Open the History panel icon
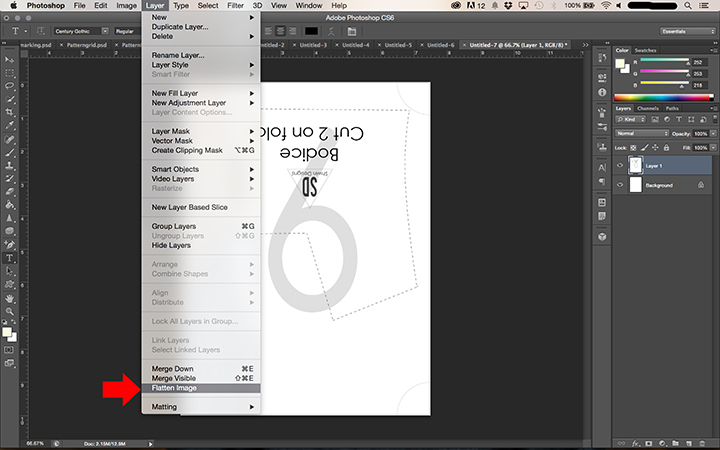Viewport: 720px width, 450px height. (x=602, y=58)
